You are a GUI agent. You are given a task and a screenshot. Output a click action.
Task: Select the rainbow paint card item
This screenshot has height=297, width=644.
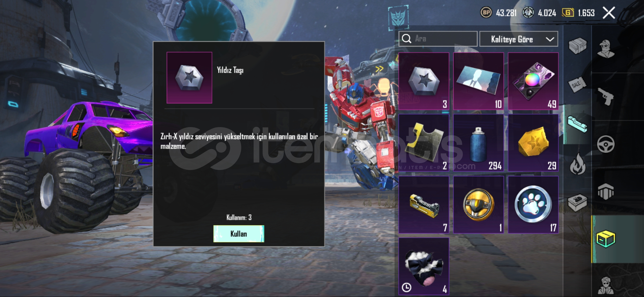[533, 81]
